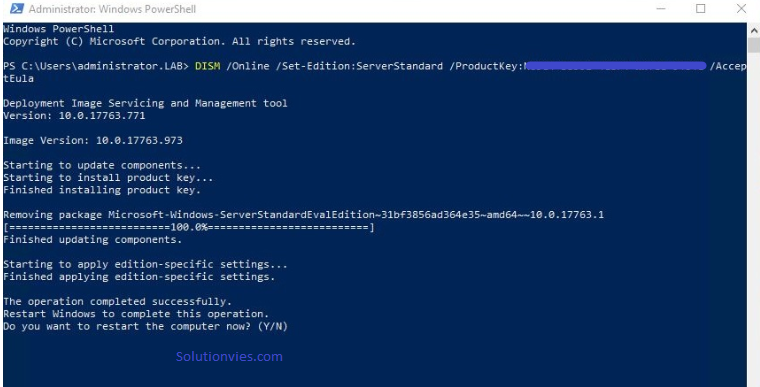
Task: Click the Solutionvies.com watermark link
Action: (x=229, y=356)
